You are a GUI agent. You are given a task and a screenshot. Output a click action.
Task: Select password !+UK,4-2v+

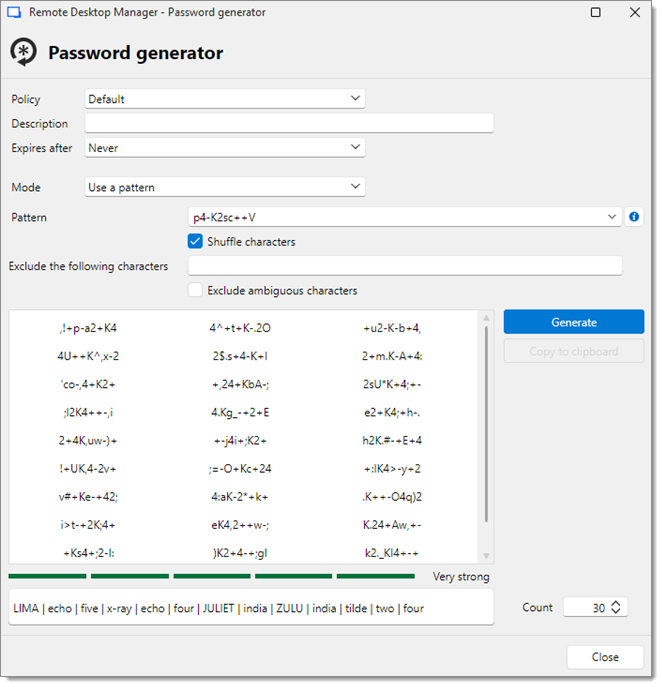click(x=89, y=471)
